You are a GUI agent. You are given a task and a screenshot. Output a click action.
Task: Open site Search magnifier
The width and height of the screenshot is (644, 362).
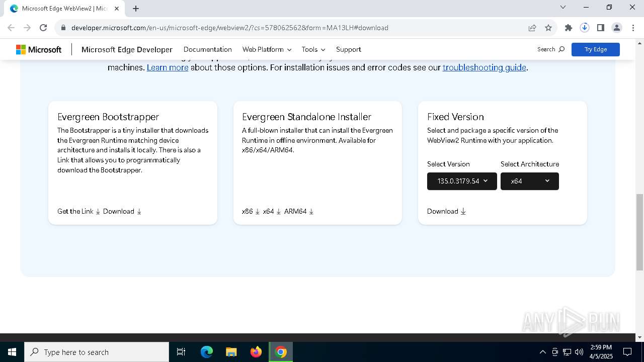(x=551, y=49)
